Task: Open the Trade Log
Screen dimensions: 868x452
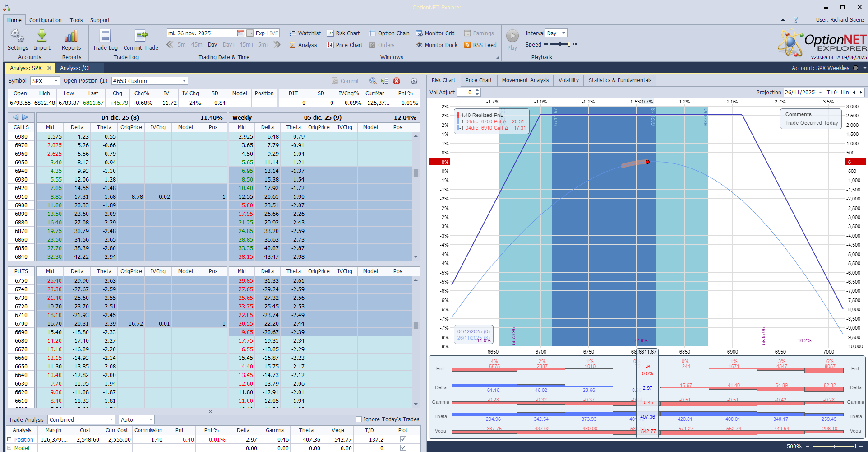Action: coord(105,40)
